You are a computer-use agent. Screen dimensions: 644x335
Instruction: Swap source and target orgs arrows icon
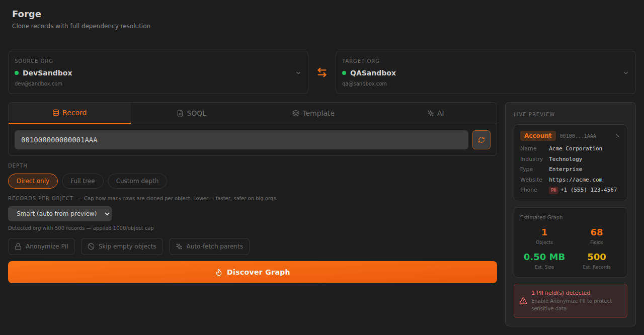pyautogui.click(x=322, y=72)
